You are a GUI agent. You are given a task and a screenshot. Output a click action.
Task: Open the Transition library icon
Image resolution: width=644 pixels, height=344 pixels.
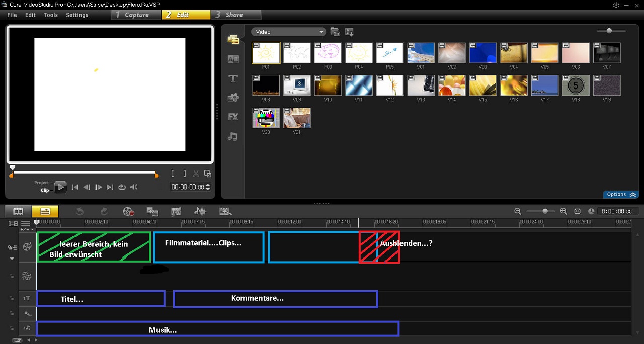[233, 59]
